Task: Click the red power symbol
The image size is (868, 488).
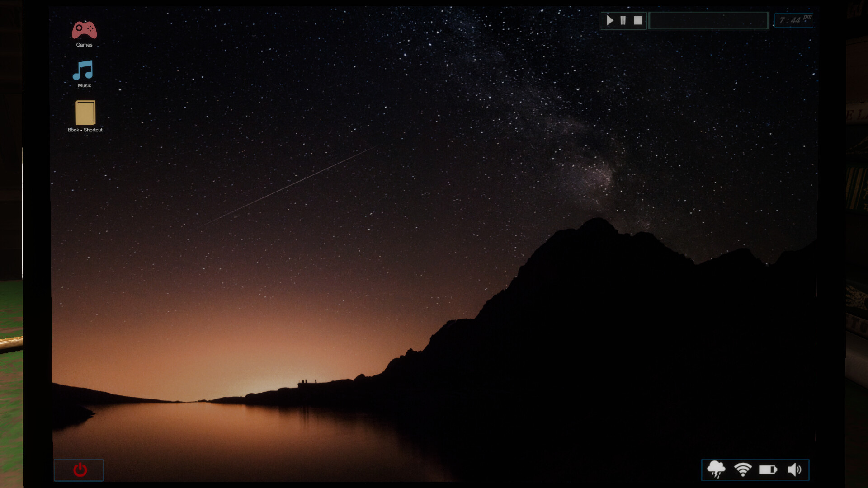Action: pos(80,470)
